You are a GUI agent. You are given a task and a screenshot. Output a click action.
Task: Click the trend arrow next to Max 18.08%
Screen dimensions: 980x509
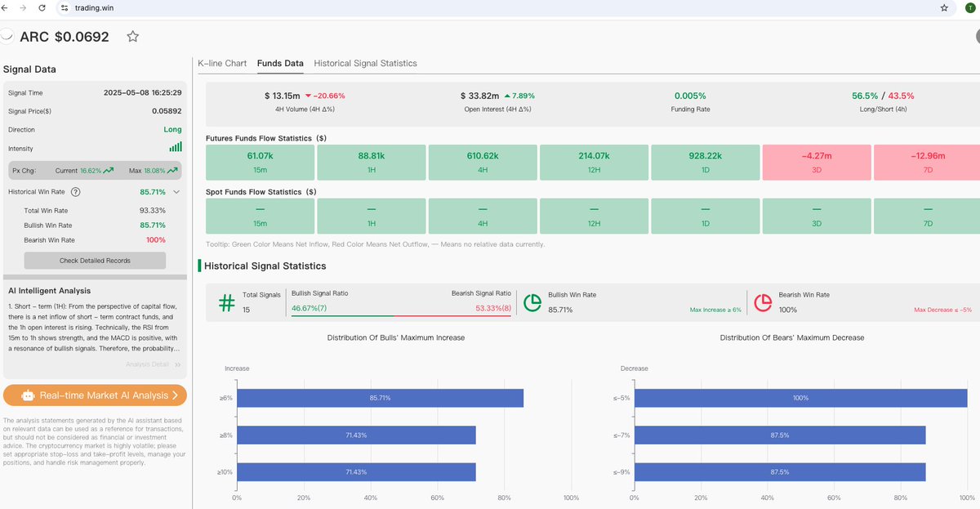(x=171, y=171)
